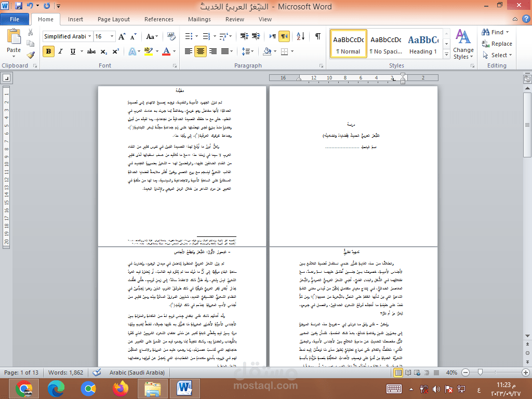This screenshot has height=399, width=532.
Task: Toggle Center alignment
Action: [201, 51]
